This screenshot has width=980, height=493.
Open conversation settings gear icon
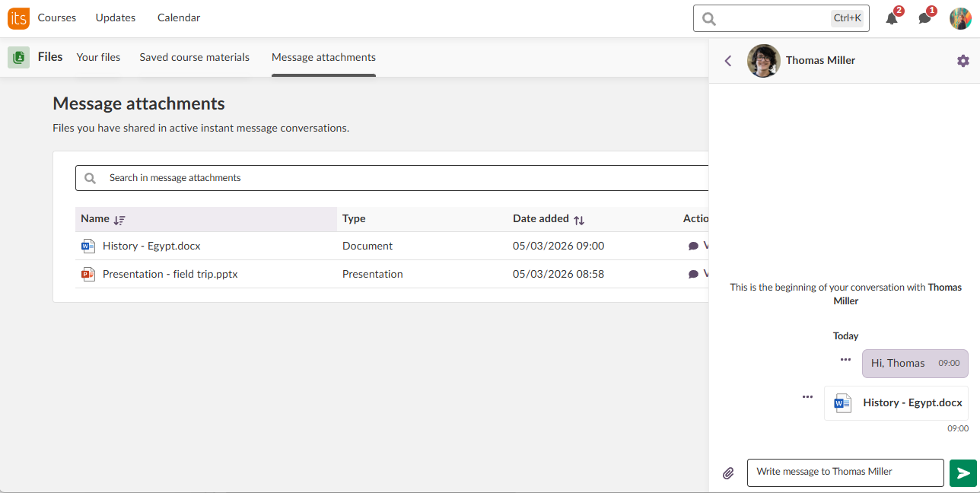[963, 61]
